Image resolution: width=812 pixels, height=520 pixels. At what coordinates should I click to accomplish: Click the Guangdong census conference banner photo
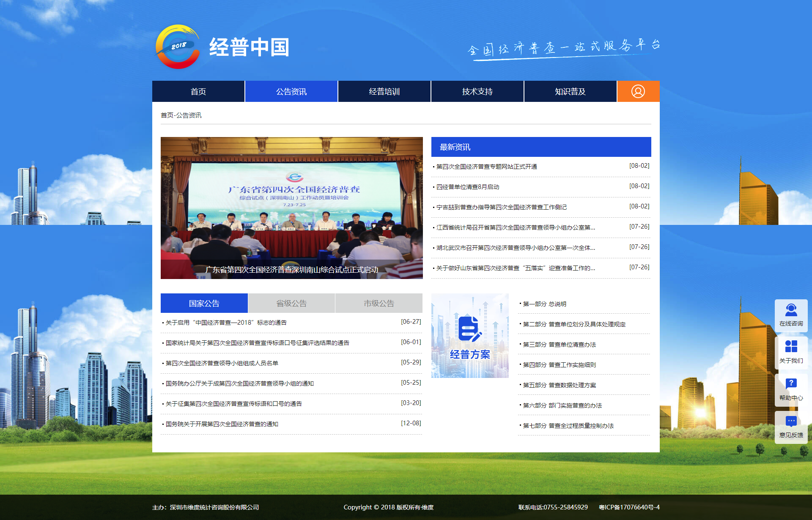pyautogui.click(x=291, y=207)
